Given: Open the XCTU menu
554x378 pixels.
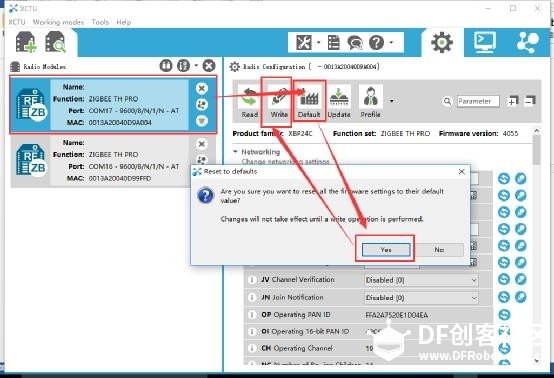Looking at the screenshot, I should [17, 22].
